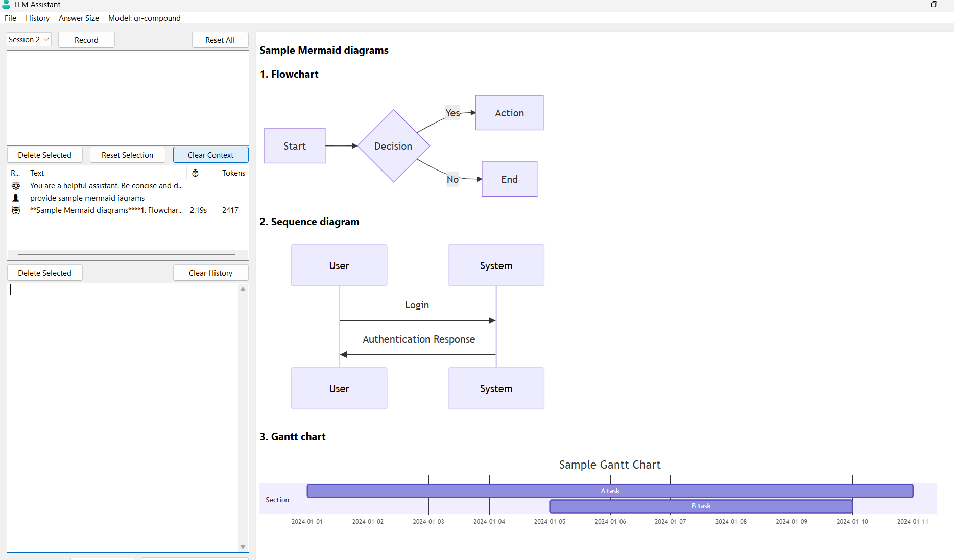954x560 pixels.
Task: Open the Answer Size menu
Action: click(x=79, y=18)
